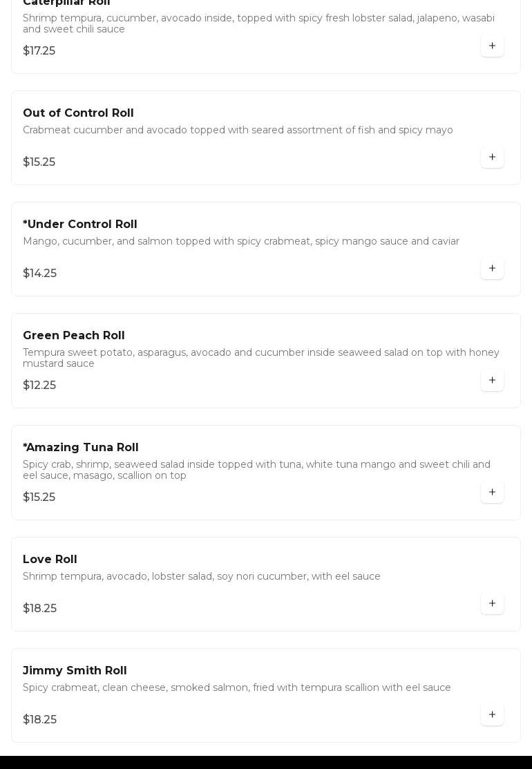The image size is (532, 769).
Task: Select the Jimmy Smith Roll title
Action: (x=75, y=671)
